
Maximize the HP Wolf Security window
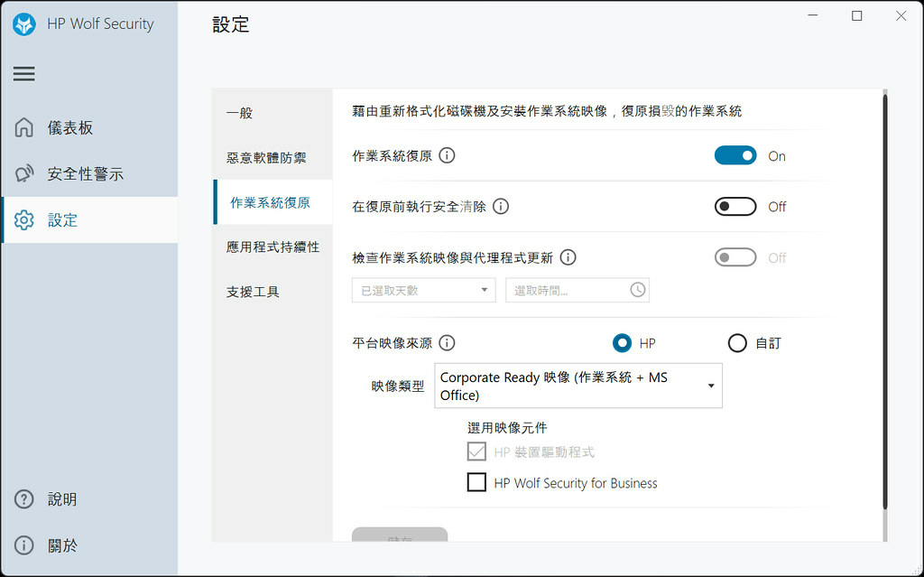tap(857, 16)
